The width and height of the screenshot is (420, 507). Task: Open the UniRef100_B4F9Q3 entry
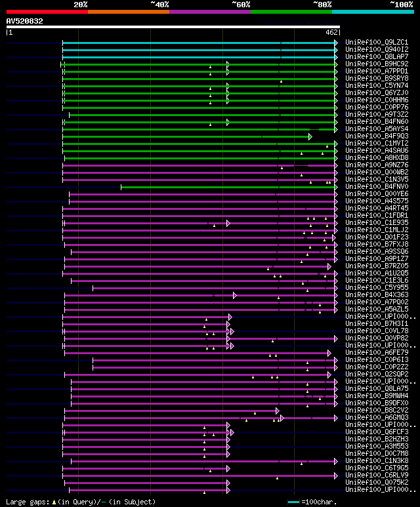[377, 136]
